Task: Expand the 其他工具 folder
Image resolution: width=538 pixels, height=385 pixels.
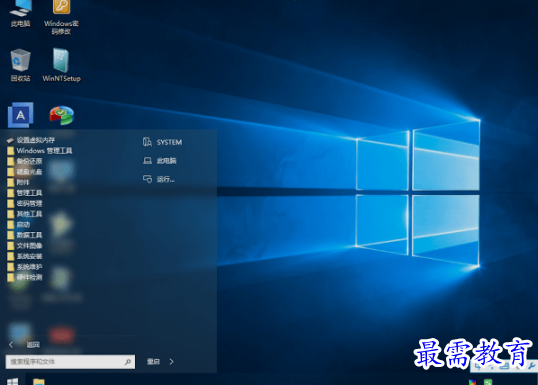Action: click(25, 214)
